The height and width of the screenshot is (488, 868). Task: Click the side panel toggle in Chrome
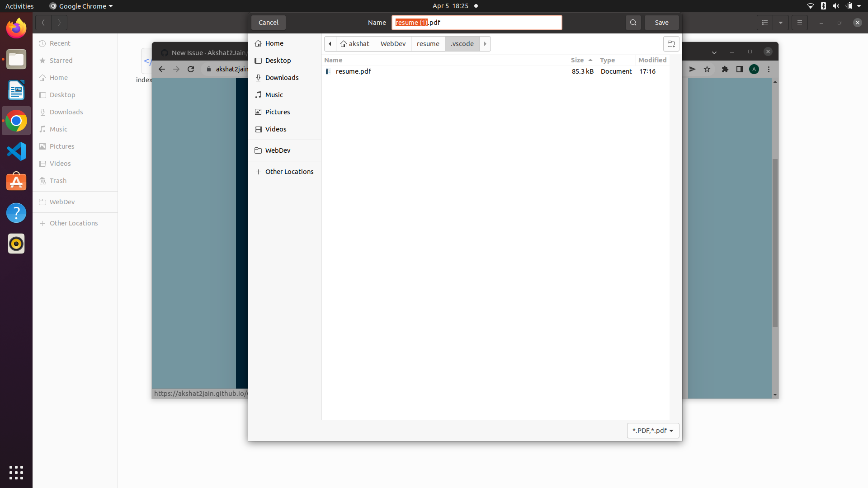point(739,69)
